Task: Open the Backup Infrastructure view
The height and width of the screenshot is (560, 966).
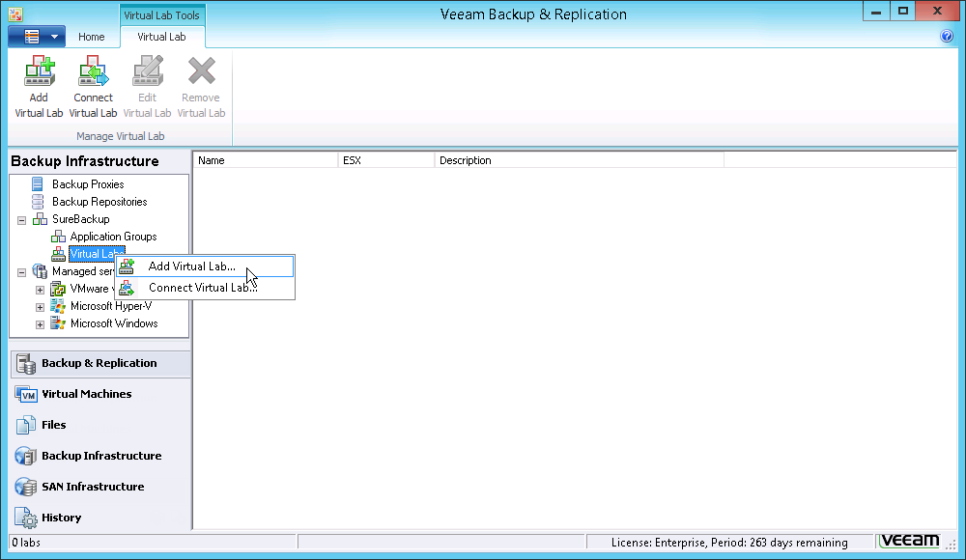Action: 100,456
